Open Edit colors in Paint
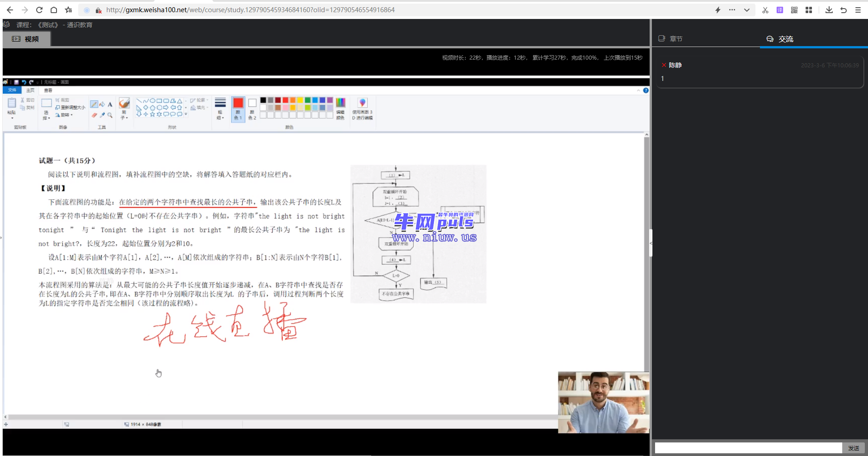 (x=340, y=109)
